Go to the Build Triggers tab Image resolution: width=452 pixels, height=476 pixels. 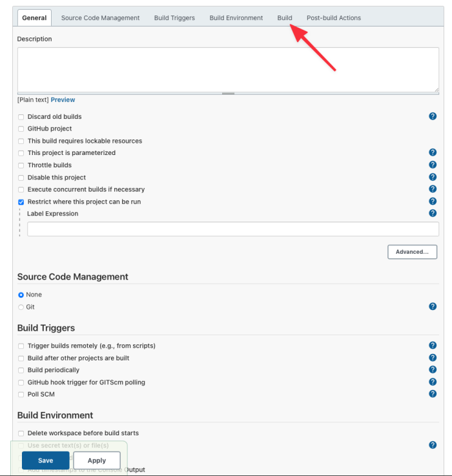pyautogui.click(x=174, y=18)
